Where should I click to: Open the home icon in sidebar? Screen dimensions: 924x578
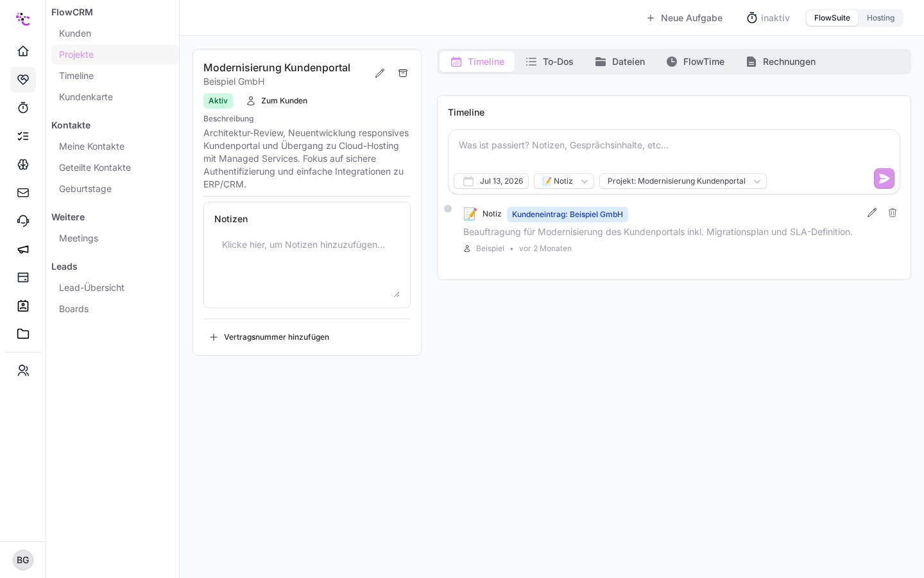[23, 51]
